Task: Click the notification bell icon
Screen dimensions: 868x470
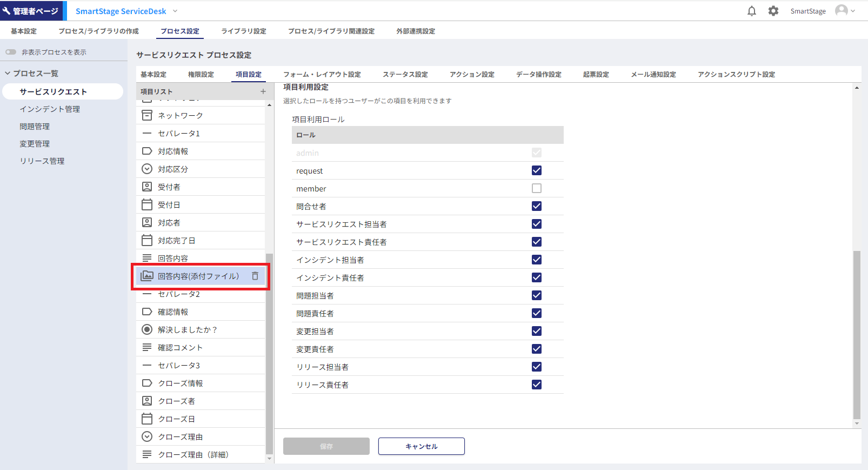Action: (751, 11)
